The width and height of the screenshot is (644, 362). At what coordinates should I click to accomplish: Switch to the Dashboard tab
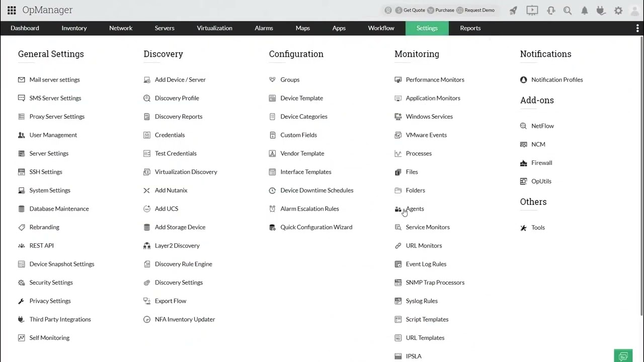25,28
